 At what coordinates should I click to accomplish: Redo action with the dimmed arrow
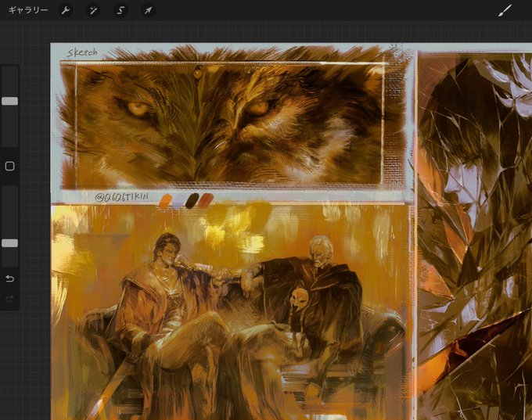10,299
